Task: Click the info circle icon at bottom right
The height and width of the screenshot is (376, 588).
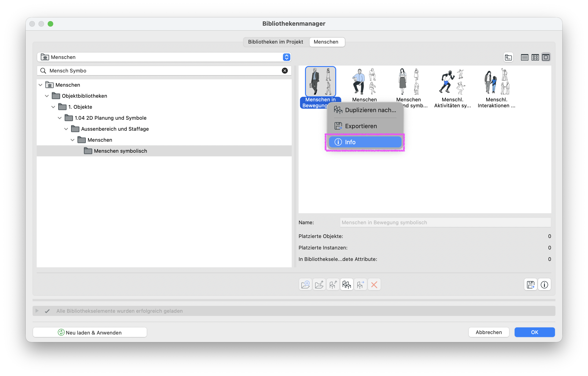Action: [544, 285]
